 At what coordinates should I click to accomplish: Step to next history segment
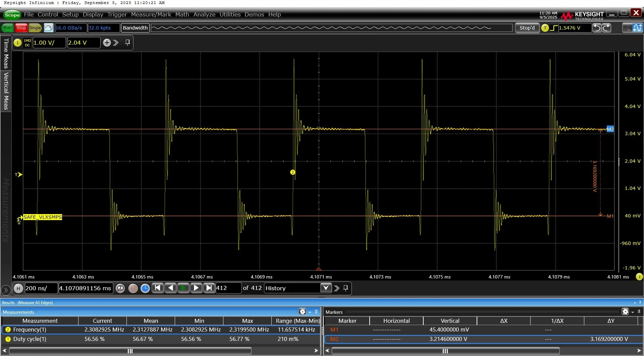click(196, 288)
